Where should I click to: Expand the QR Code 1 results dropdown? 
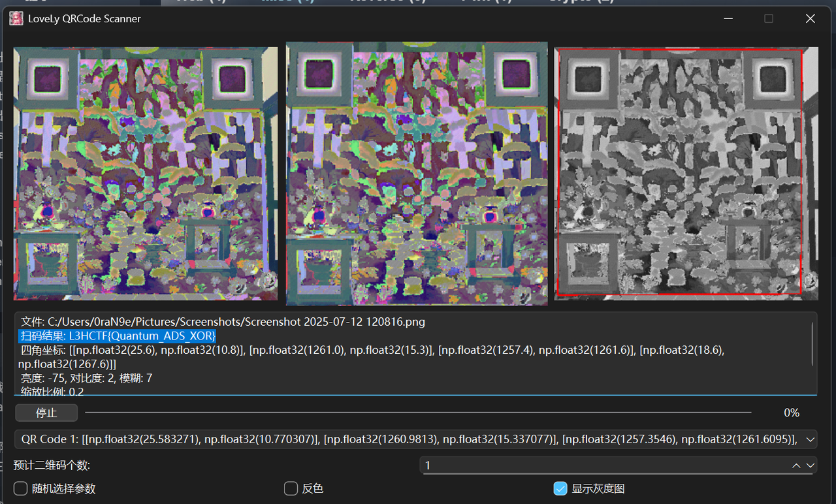coord(811,439)
